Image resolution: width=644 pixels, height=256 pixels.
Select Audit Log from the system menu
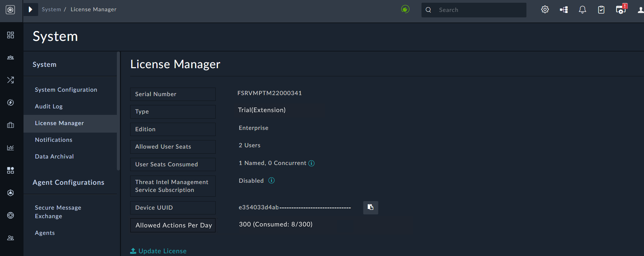49,106
